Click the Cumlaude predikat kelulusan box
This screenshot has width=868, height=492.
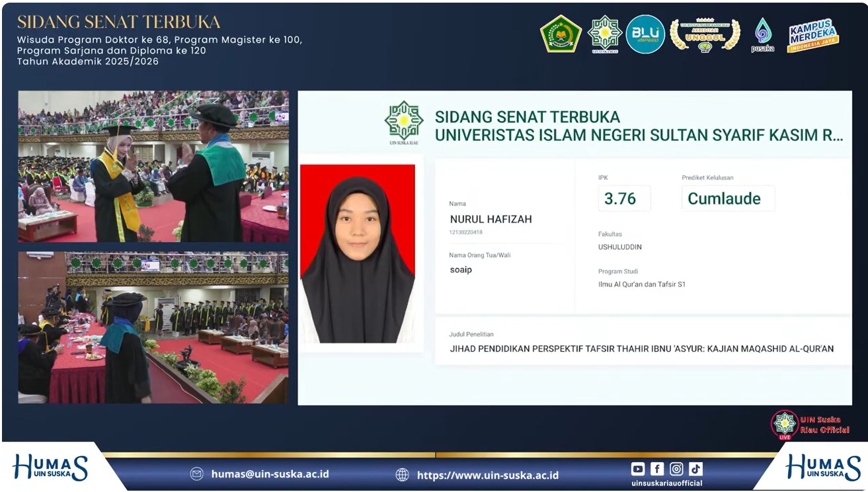727,198
